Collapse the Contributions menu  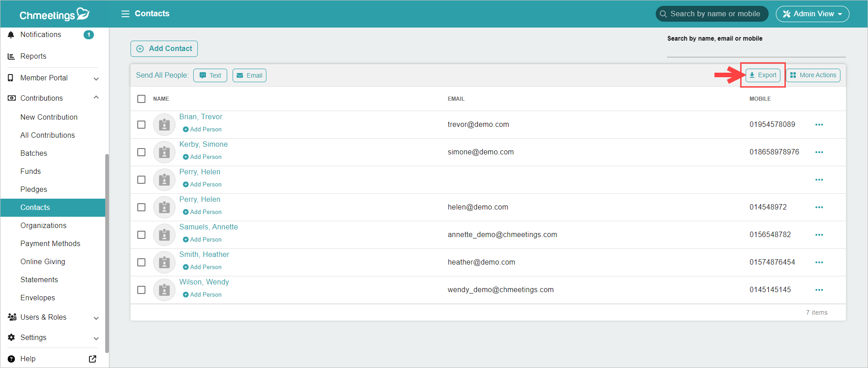tap(96, 98)
